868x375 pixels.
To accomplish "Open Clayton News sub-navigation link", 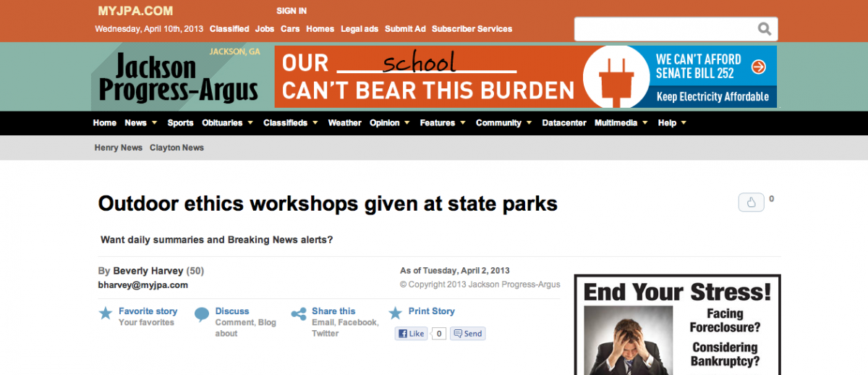I will [x=176, y=148].
